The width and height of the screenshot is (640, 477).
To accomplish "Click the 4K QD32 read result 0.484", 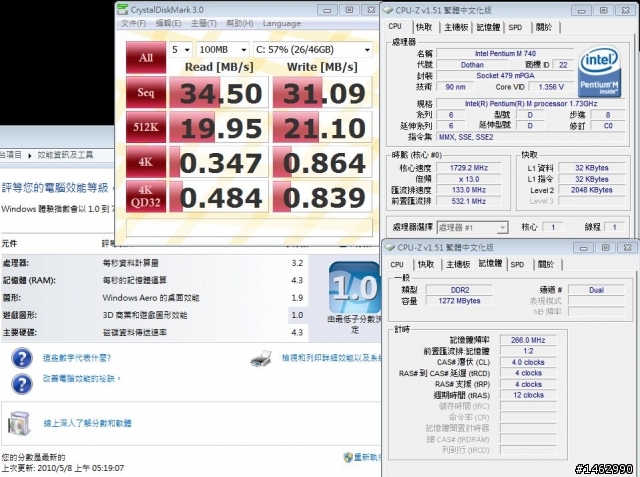I will coord(219,197).
